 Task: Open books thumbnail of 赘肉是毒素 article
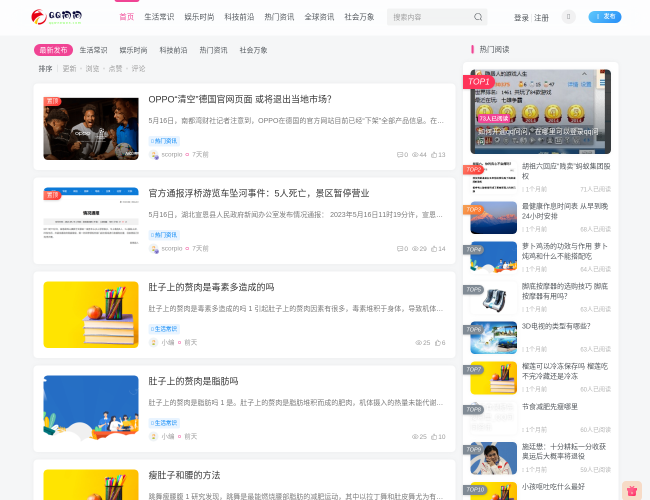(x=91, y=315)
